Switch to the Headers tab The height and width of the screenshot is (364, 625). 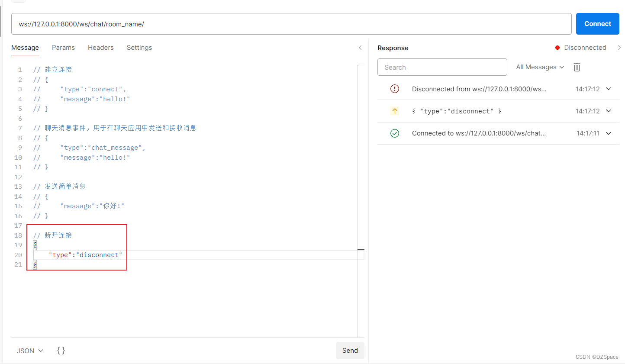(x=100, y=48)
